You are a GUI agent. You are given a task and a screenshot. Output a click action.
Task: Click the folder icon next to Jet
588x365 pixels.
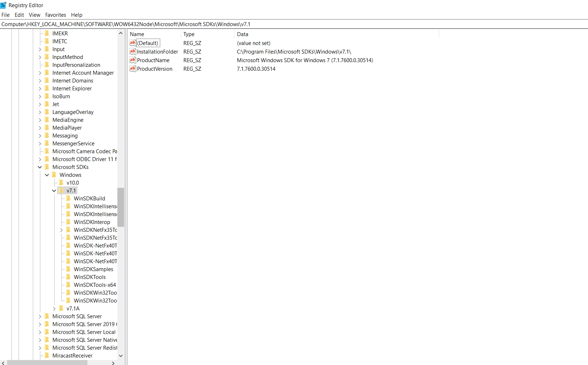[x=47, y=104]
